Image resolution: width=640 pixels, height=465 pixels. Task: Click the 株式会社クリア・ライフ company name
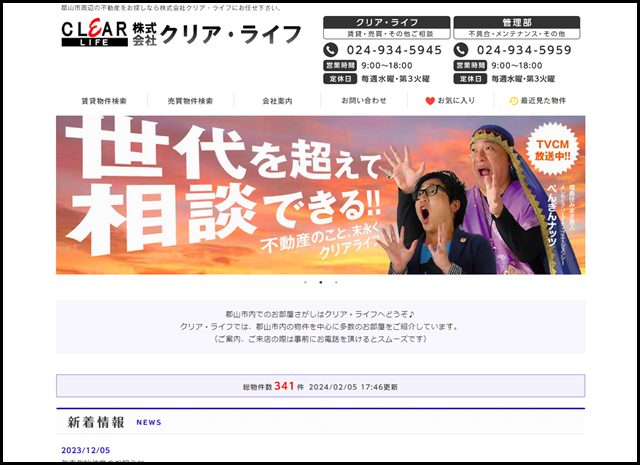[x=217, y=34]
